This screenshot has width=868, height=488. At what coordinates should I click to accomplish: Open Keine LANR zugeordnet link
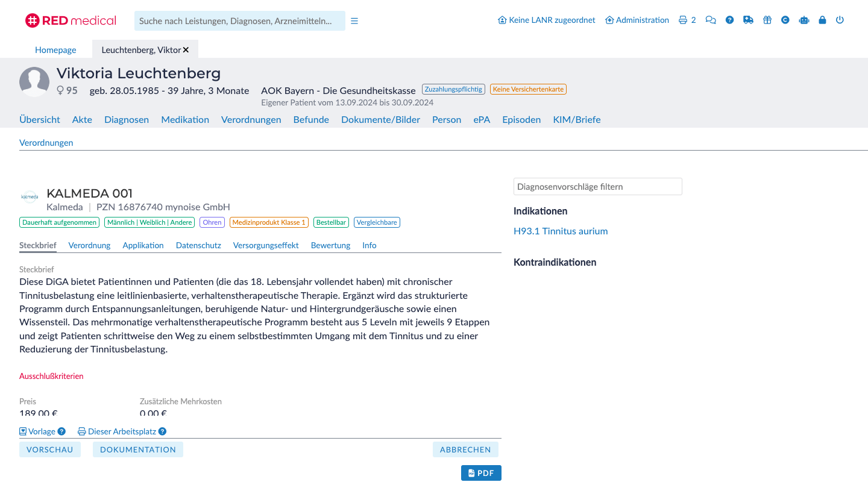(x=547, y=20)
